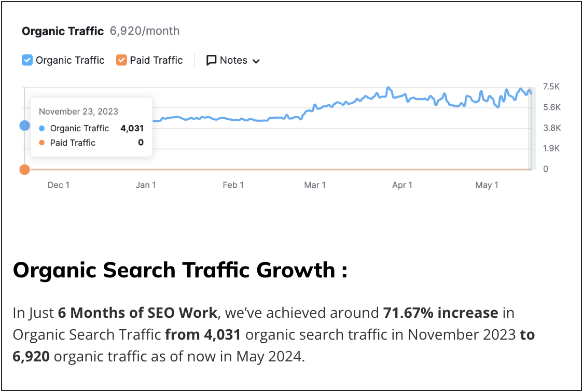Image resolution: width=583 pixels, height=392 pixels.
Task: Click the Notes speech bubble icon
Action: [x=211, y=60]
